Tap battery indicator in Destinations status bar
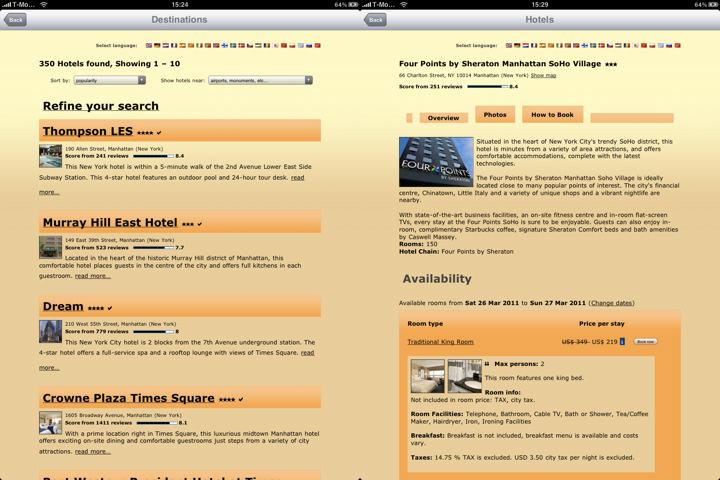 [x=353, y=5]
